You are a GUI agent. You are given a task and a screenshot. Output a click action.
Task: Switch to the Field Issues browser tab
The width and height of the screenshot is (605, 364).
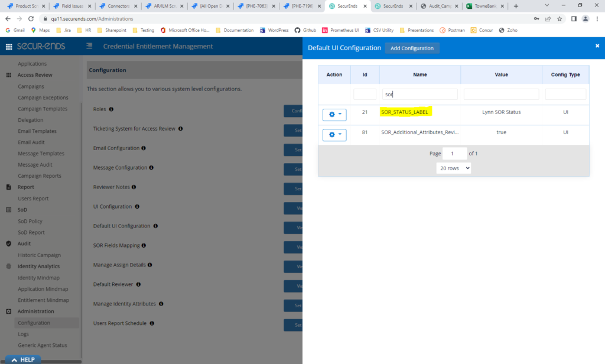(x=72, y=6)
